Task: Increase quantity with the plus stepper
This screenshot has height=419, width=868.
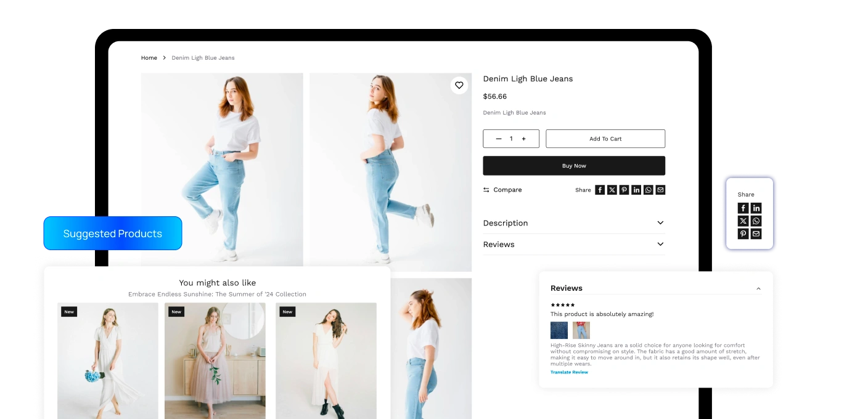Action: point(524,139)
